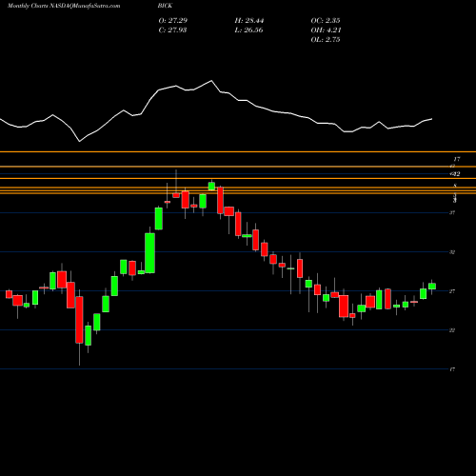Click the low value 'L: 26.56'
476x476 pixels.
click(x=248, y=30)
